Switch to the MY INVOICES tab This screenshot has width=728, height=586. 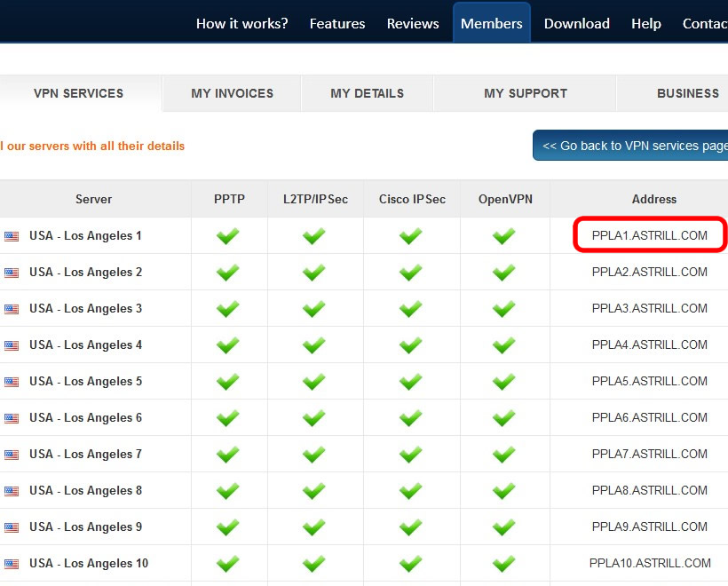[x=232, y=93]
